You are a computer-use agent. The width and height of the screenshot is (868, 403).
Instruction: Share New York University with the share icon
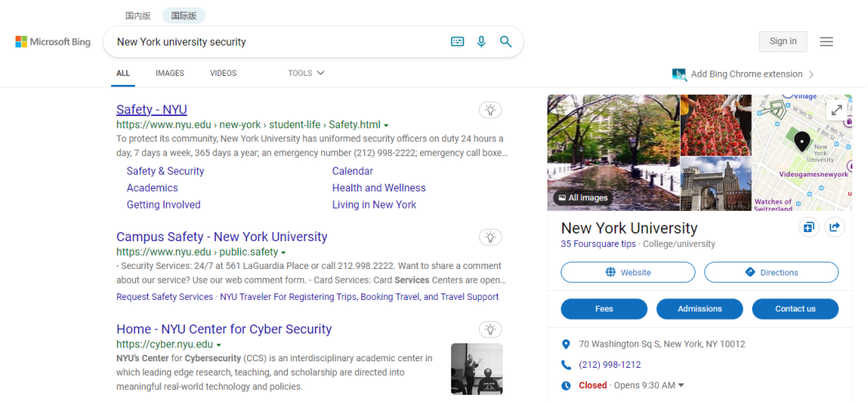pos(834,227)
